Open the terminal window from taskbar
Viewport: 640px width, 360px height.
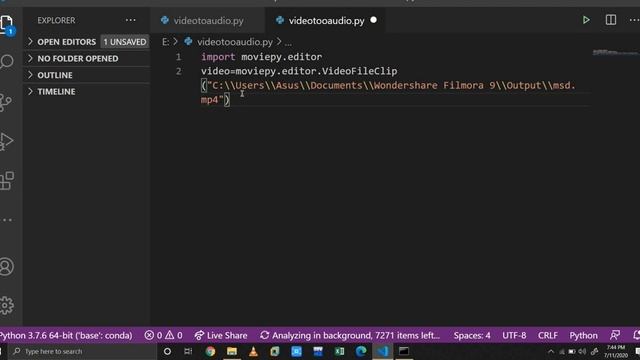tap(404, 351)
